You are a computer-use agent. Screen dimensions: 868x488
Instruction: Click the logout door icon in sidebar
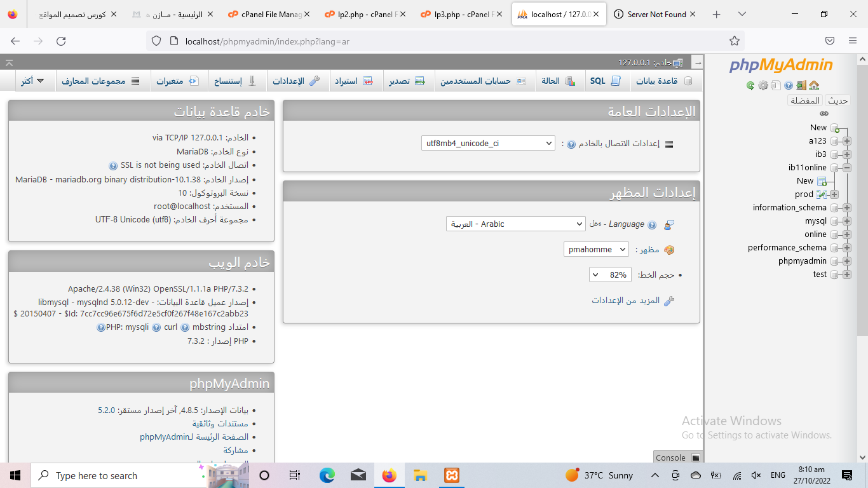[801, 85]
